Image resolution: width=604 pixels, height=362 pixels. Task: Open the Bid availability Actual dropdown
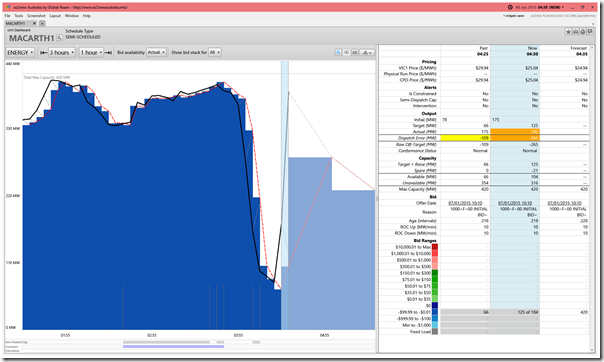(x=156, y=52)
